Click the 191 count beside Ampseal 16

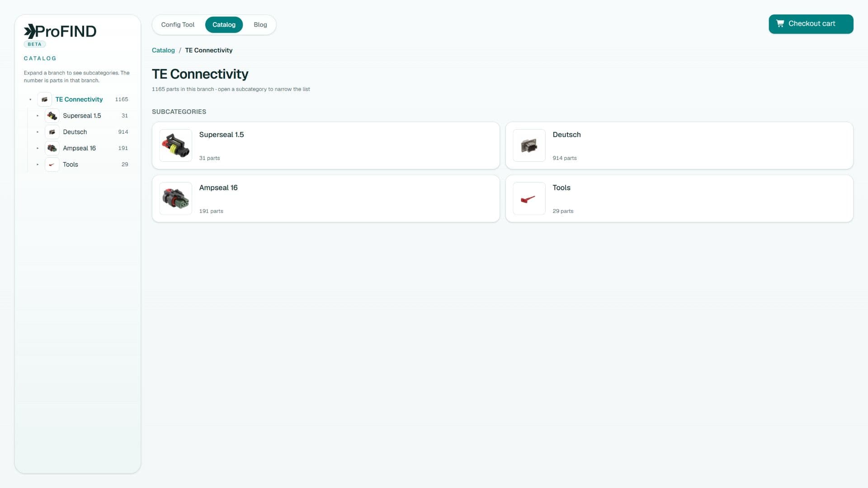pos(123,148)
